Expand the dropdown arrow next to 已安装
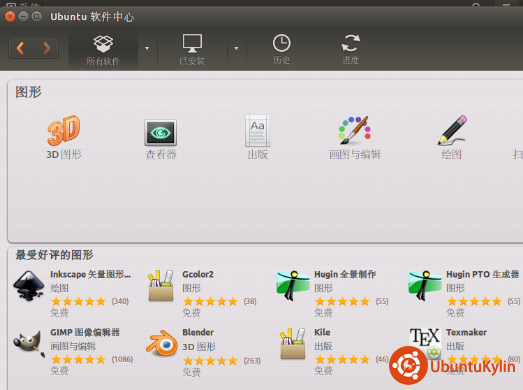Image resolution: width=523 pixels, height=390 pixels. (236, 49)
